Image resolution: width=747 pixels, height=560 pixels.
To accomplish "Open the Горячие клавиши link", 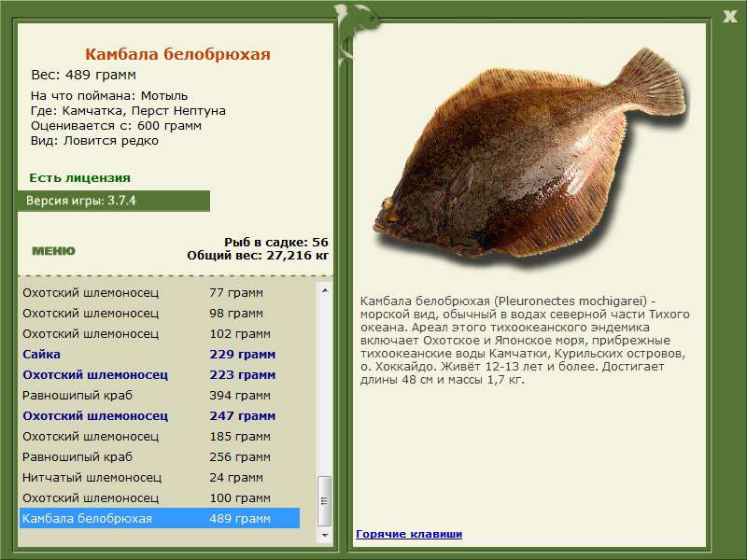I will click(409, 534).
